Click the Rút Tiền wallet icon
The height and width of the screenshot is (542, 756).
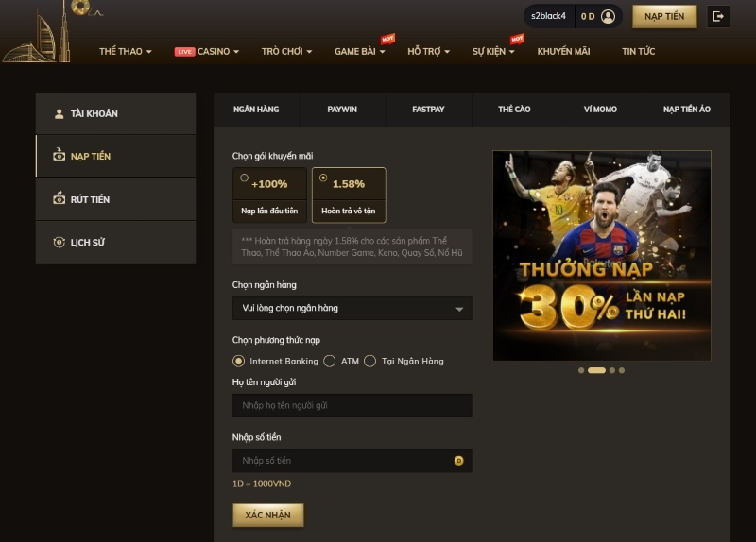click(x=59, y=198)
